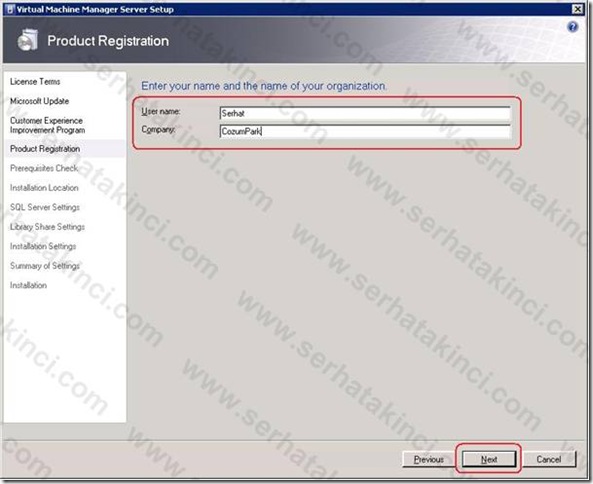Click the Product Registration disc icon
This screenshot has width=593, height=484.
click(27, 40)
